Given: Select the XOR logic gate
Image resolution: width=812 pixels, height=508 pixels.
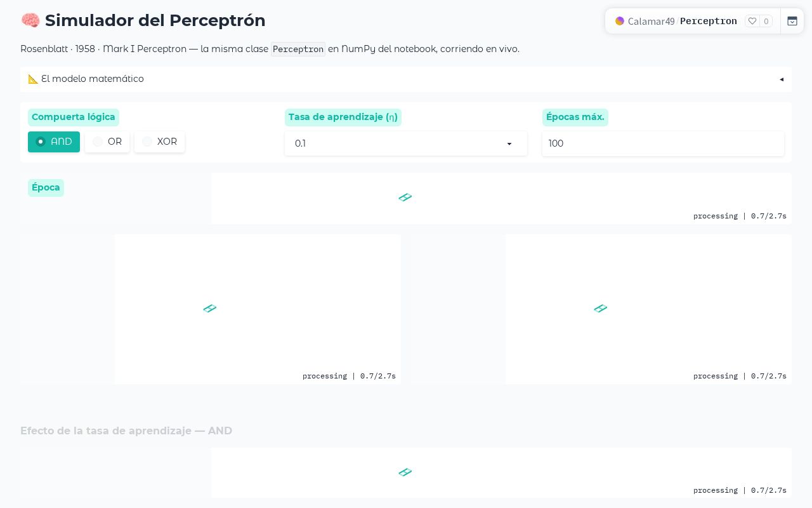Looking at the screenshot, I should coord(159,142).
